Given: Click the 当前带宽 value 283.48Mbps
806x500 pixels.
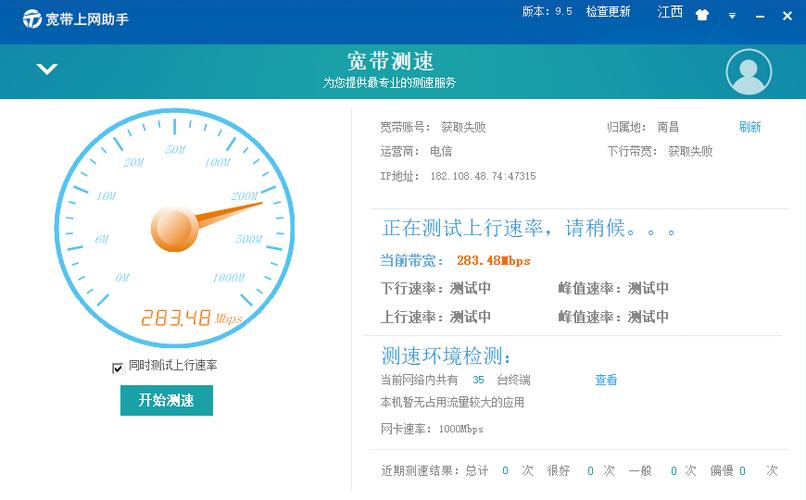Looking at the screenshot, I should tap(493, 261).
